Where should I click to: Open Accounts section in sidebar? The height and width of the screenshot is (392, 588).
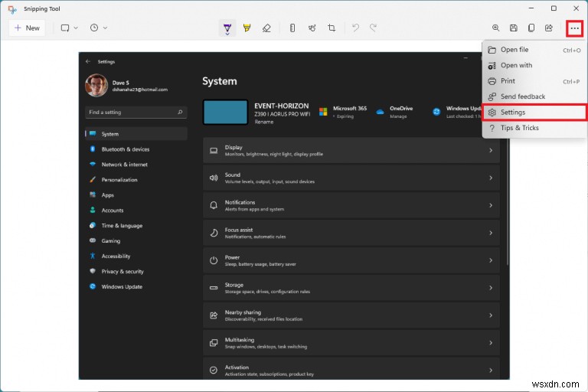click(x=136, y=211)
